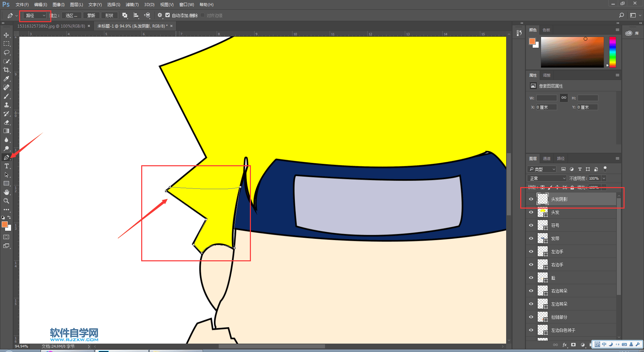
Task: Expand the layer opacity dropdown arrow
Action: [x=604, y=178]
